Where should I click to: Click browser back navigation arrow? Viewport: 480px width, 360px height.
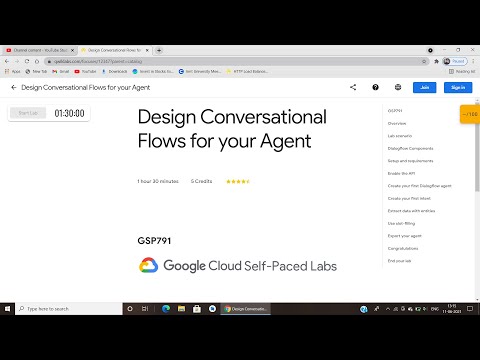(7, 61)
